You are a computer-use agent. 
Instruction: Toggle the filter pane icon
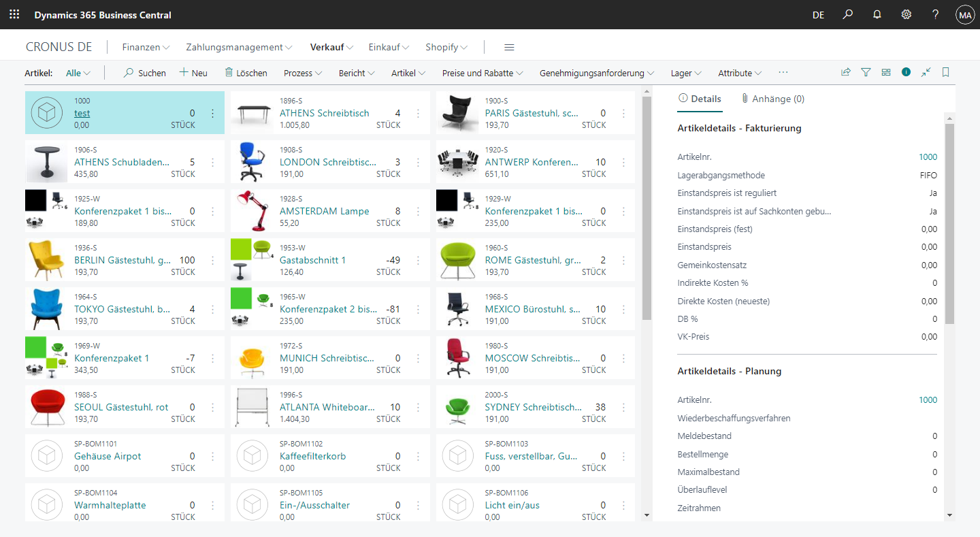point(866,72)
